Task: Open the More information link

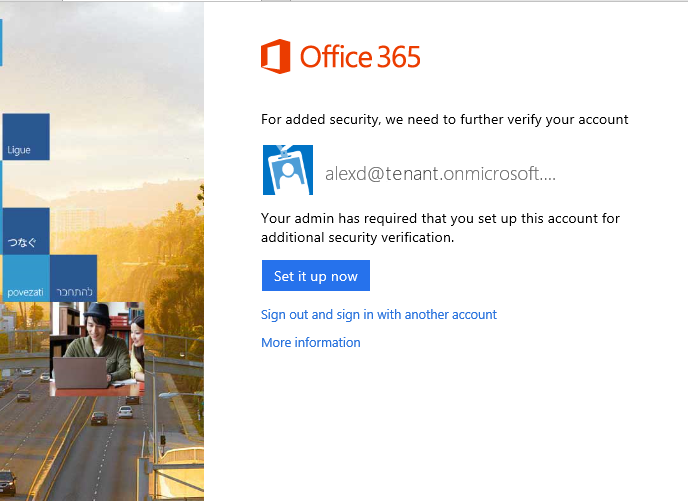Action: (310, 342)
